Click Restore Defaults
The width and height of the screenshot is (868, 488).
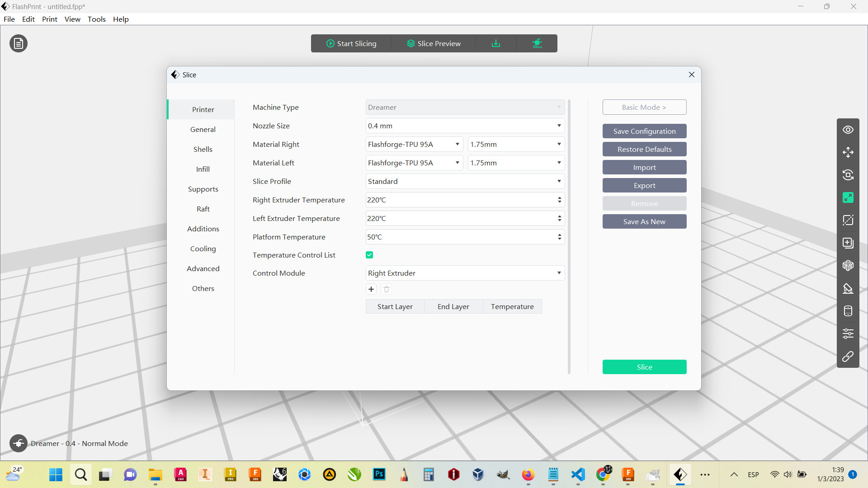click(x=644, y=149)
